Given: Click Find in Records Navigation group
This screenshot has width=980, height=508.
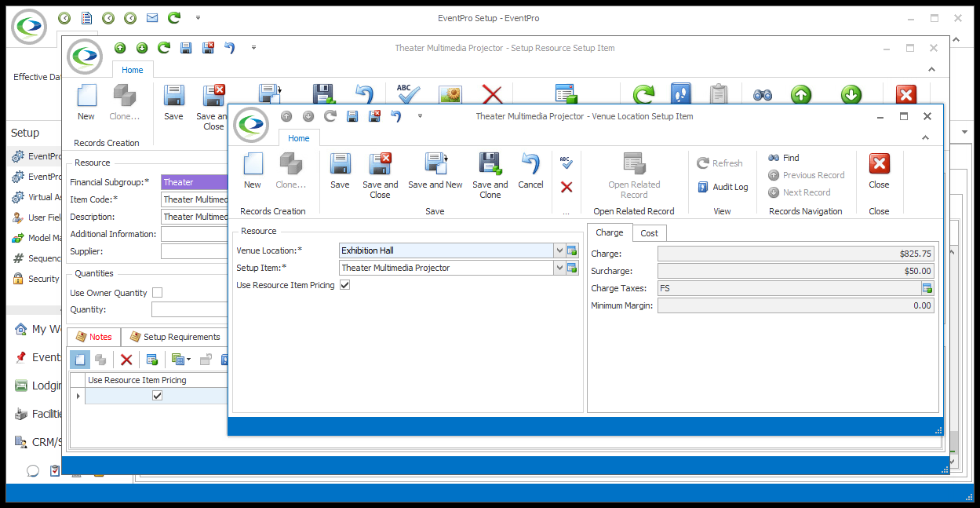Looking at the screenshot, I should [x=784, y=158].
